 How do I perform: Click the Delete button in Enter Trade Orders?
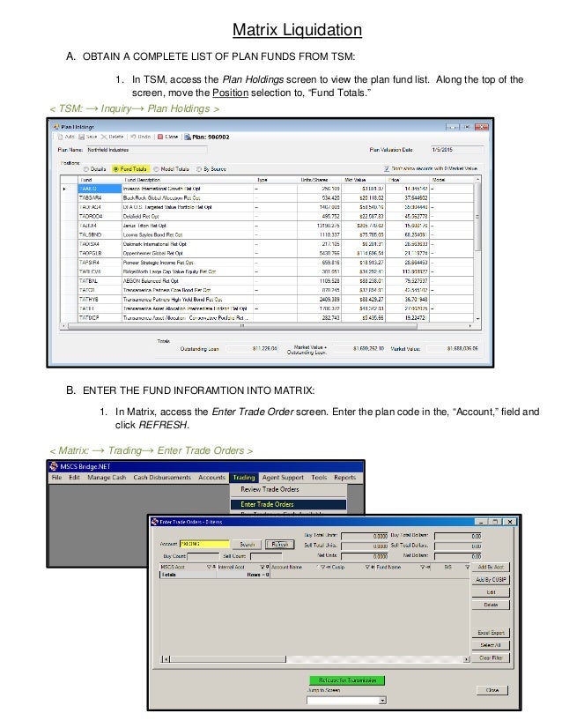(491, 605)
